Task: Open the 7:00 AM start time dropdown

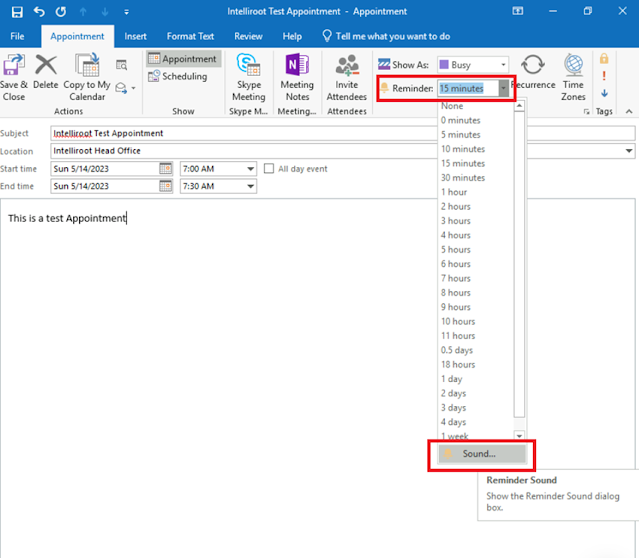Action: click(x=251, y=169)
